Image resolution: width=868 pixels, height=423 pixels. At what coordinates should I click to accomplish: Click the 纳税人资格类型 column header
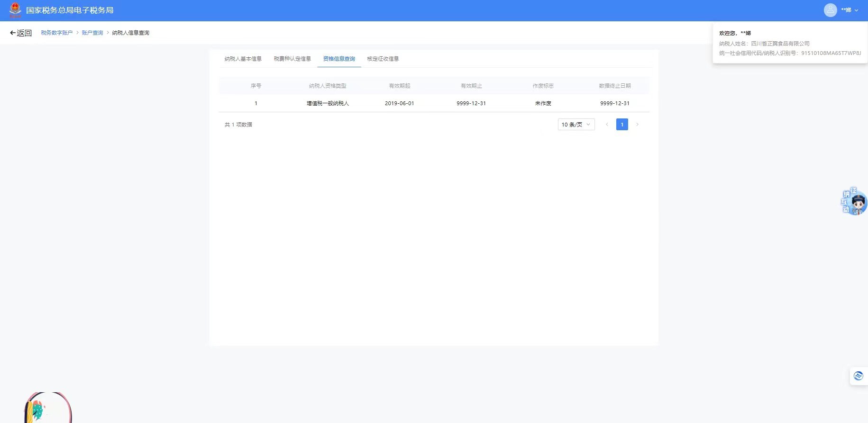click(x=328, y=86)
